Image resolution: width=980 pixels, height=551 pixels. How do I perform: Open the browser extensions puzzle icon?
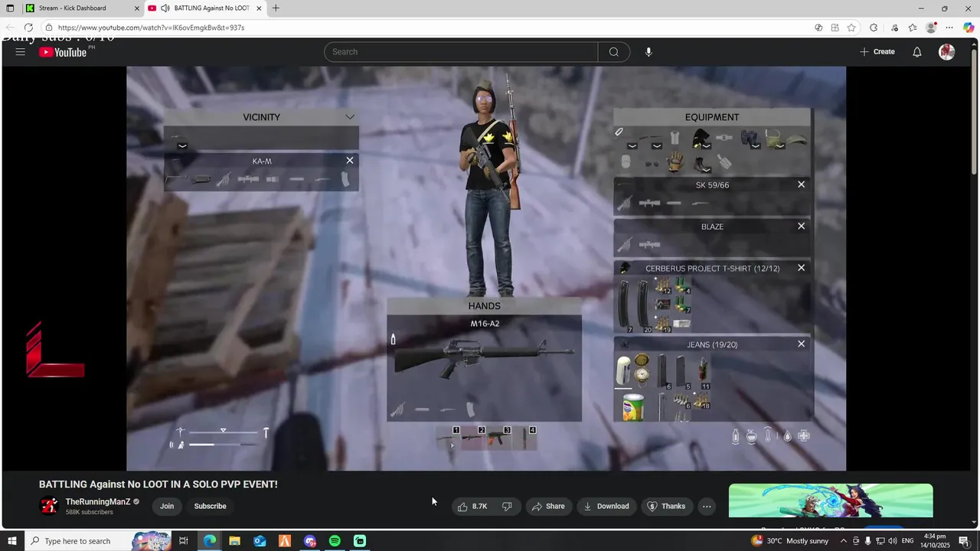tap(874, 28)
